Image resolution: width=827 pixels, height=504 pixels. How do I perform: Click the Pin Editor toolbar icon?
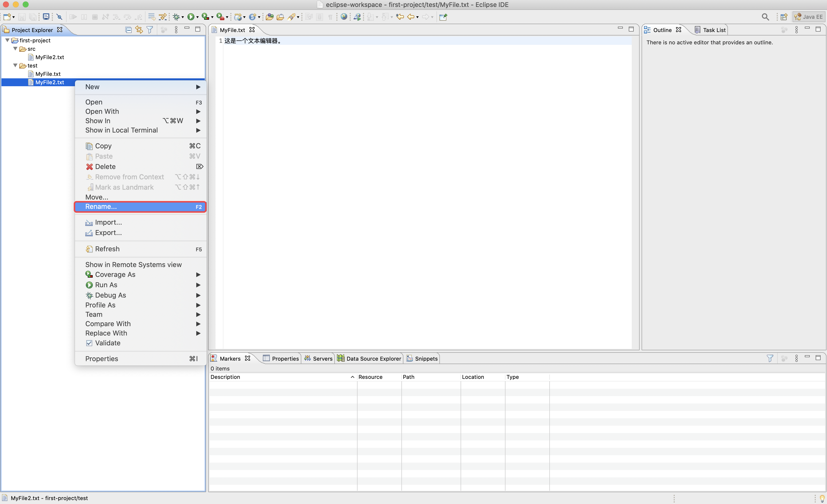click(x=443, y=17)
